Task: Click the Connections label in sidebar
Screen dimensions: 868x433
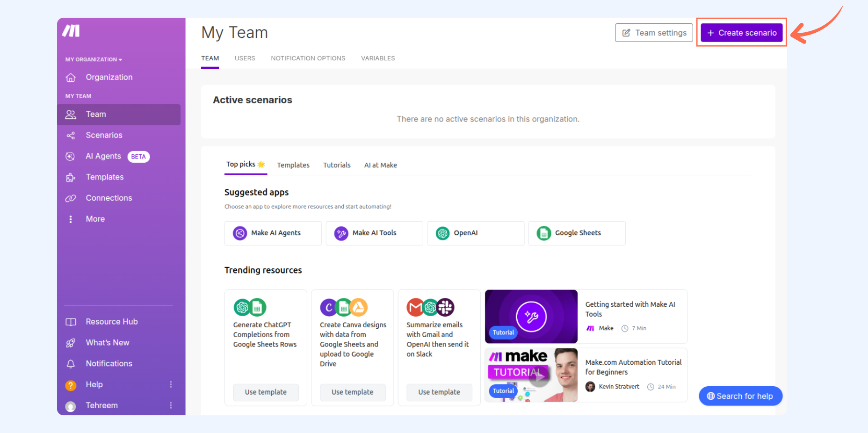Action: (x=109, y=198)
